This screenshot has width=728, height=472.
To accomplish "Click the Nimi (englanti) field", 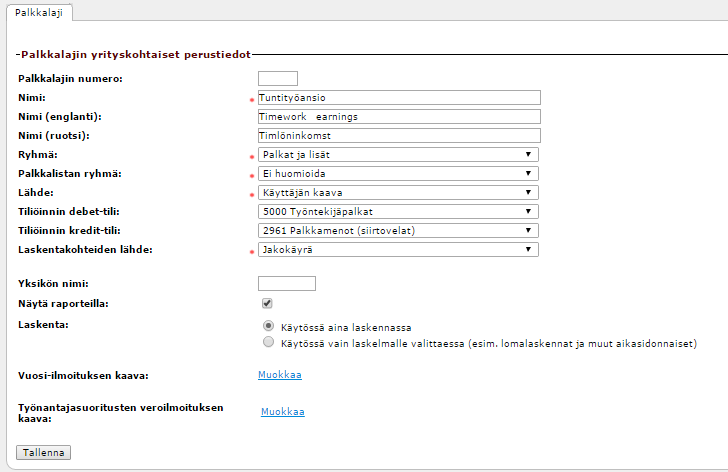I will click(398, 117).
